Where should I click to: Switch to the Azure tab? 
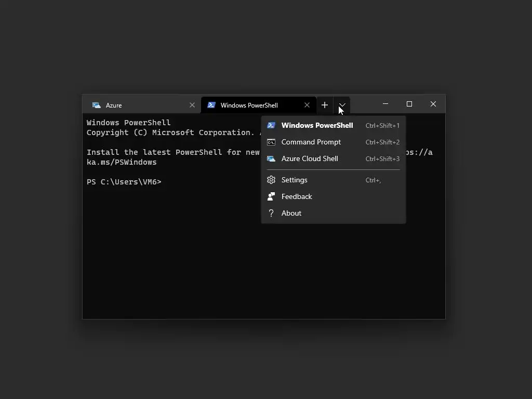pyautogui.click(x=141, y=105)
